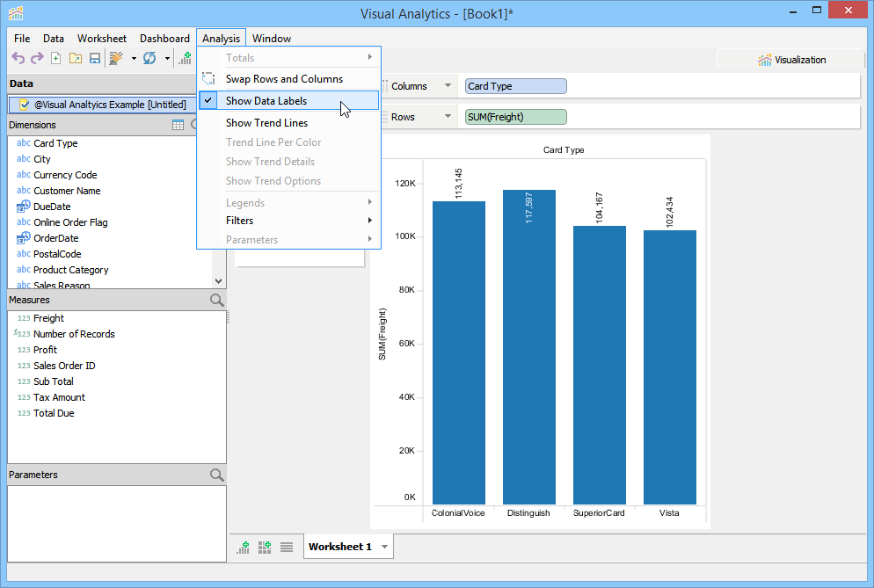Select the Sub Total measure
This screenshot has height=588, width=874.
(x=54, y=381)
